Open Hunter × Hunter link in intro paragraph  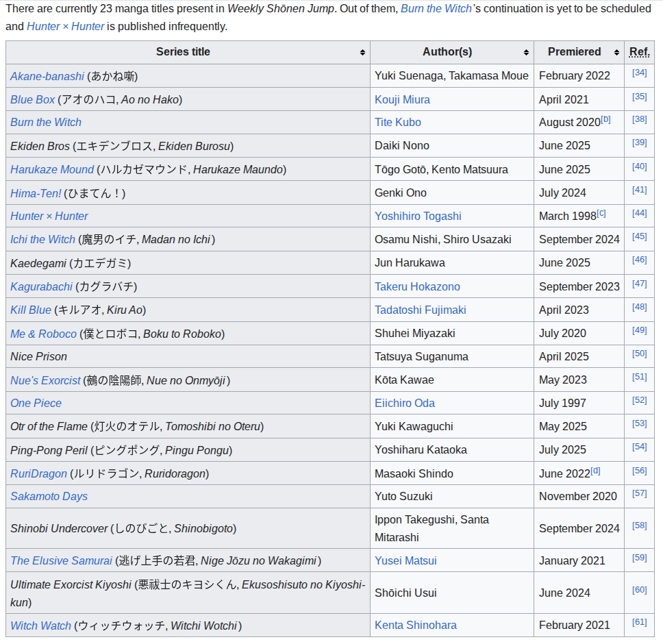pos(65,26)
